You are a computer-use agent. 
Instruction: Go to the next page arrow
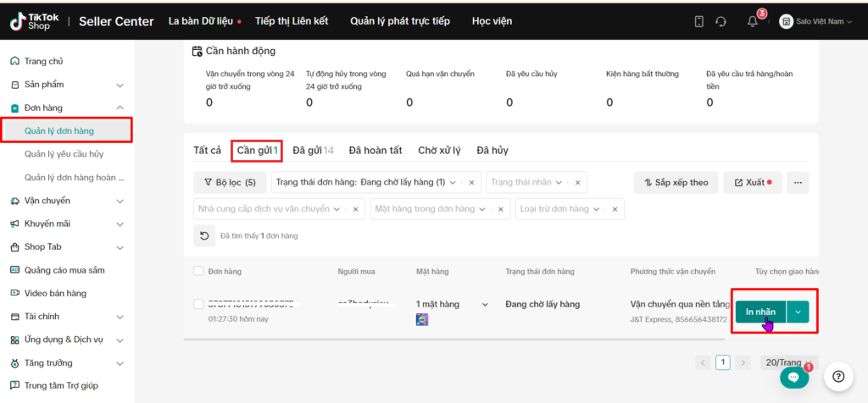743,362
